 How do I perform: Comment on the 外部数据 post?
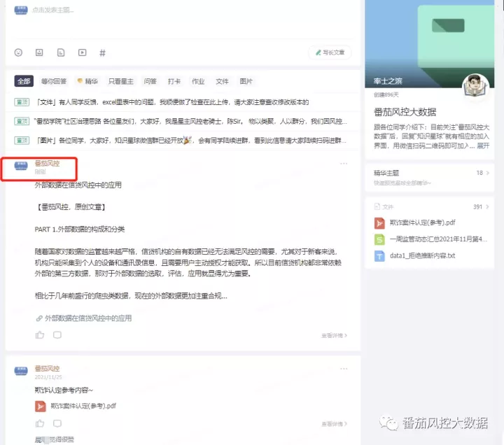point(57,334)
